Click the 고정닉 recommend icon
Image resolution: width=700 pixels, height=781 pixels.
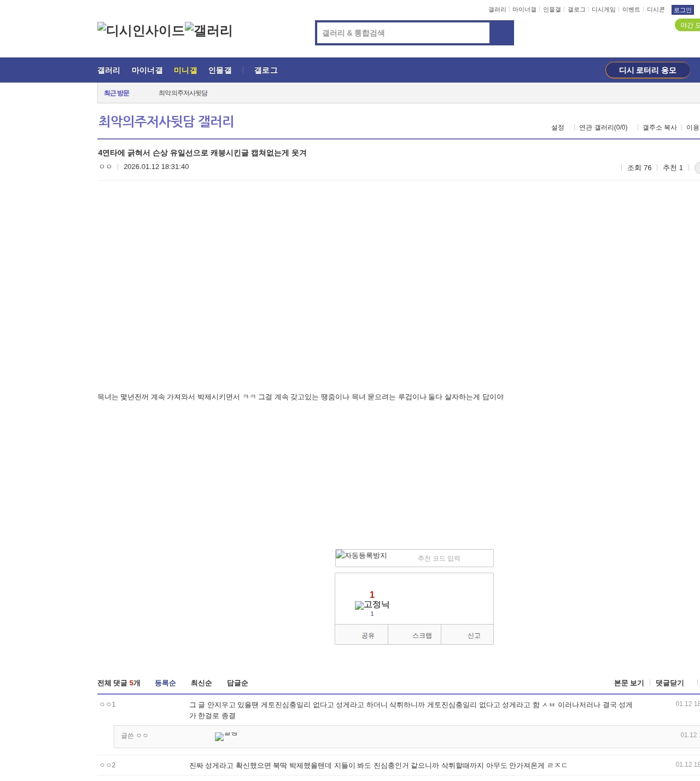(x=372, y=605)
